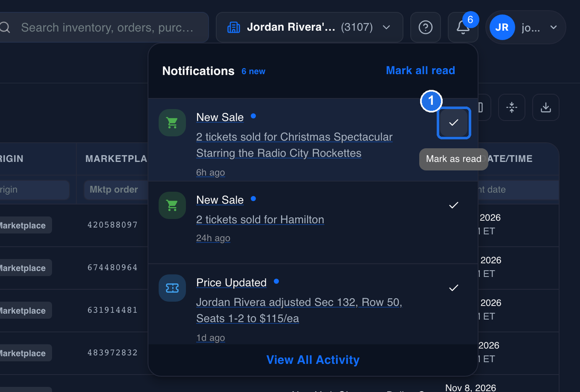The width and height of the screenshot is (580, 392).
Task: Open the help question mark icon
Action: [425, 27]
